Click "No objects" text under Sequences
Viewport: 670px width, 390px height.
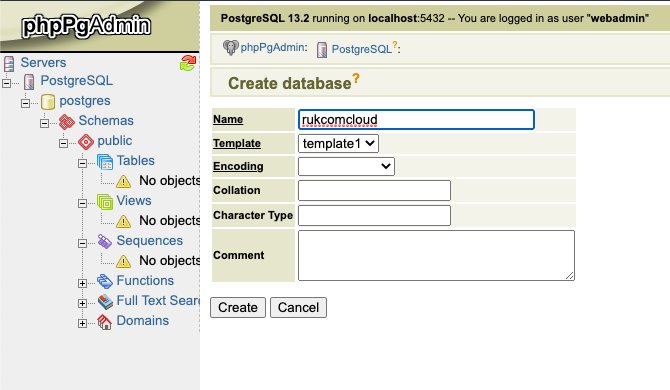[x=170, y=260]
